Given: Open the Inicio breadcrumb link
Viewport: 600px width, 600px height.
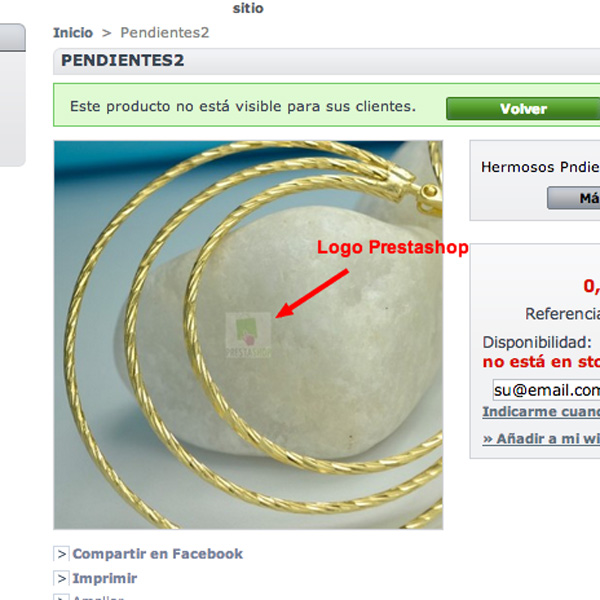Looking at the screenshot, I should click(x=73, y=33).
